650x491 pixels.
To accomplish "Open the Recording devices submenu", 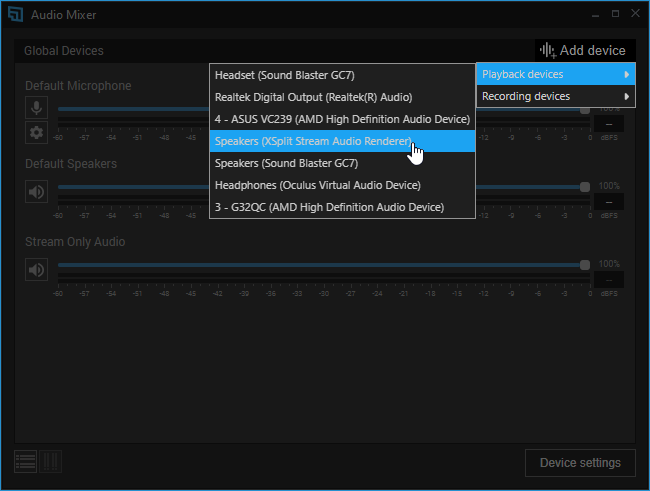I will click(555, 96).
